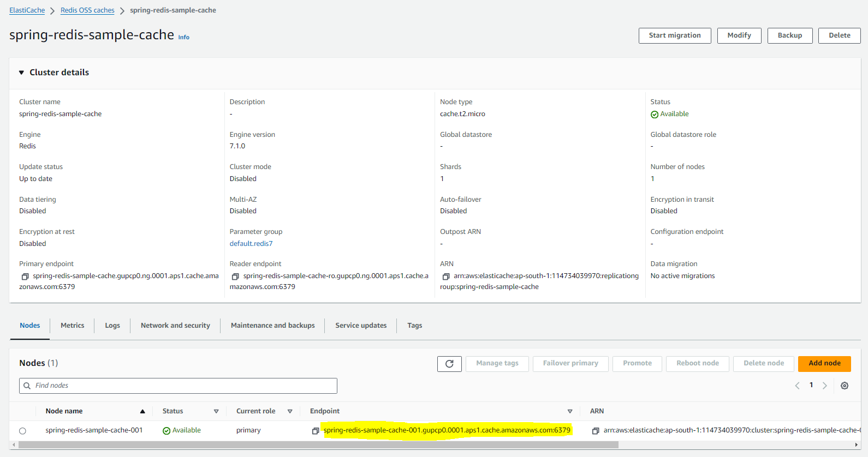Open the default.redis7 parameter group link

251,244
